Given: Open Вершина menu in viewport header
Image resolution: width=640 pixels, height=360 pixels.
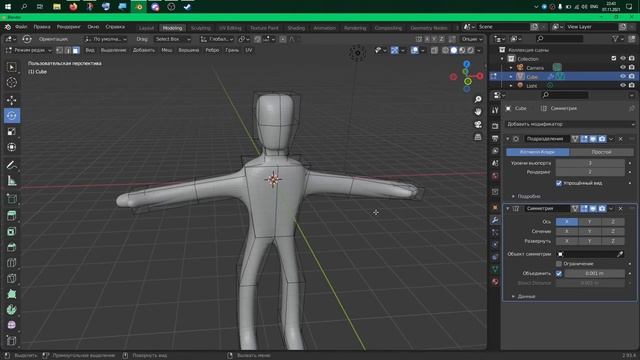Looking at the screenshot, I should 189,50.
